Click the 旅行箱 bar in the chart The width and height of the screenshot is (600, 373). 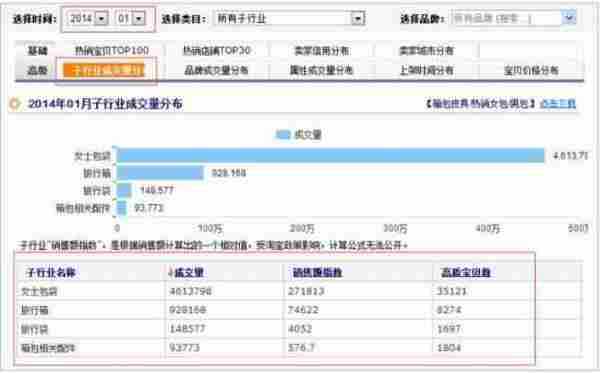coord(160,173)
